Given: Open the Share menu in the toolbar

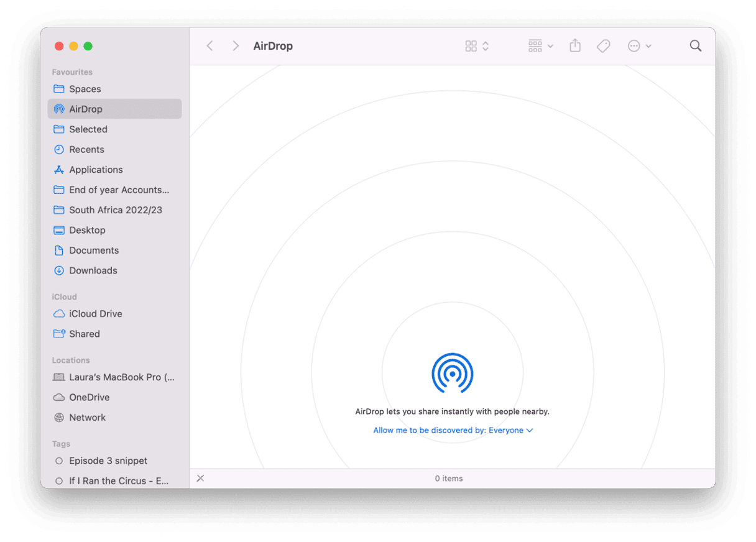Looking at the screenshot, I should point(574,45).
